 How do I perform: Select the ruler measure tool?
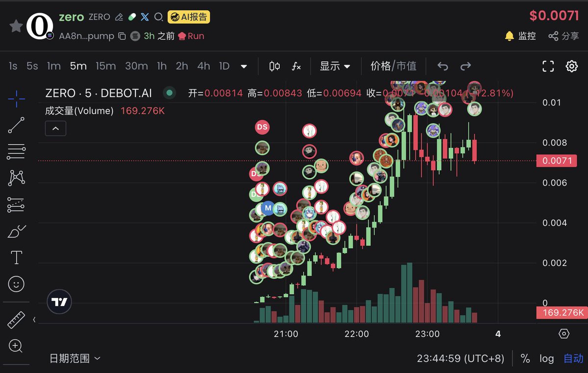pyautogui.click(x=16, y=320)
